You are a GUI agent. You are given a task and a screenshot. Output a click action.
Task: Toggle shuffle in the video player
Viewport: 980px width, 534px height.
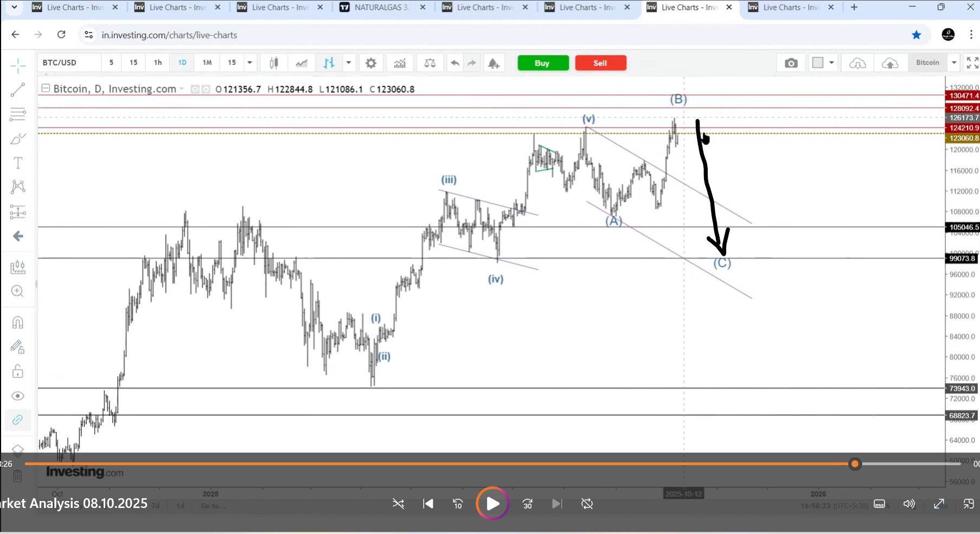click(398, 504)
